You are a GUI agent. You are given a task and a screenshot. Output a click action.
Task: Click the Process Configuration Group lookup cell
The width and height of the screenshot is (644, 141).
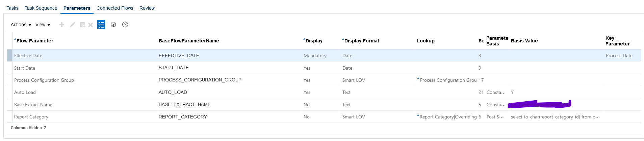[447, 80]
